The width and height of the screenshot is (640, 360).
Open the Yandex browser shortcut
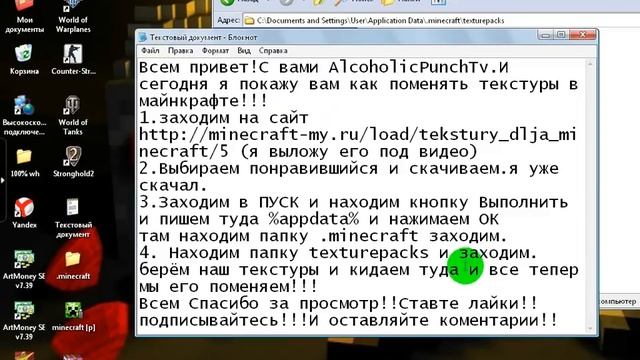(x=24, y=213)
